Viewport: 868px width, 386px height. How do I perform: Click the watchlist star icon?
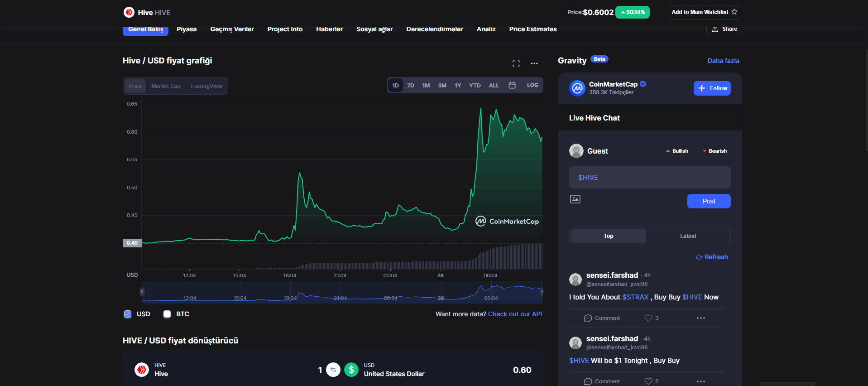(x=734, y=12)
